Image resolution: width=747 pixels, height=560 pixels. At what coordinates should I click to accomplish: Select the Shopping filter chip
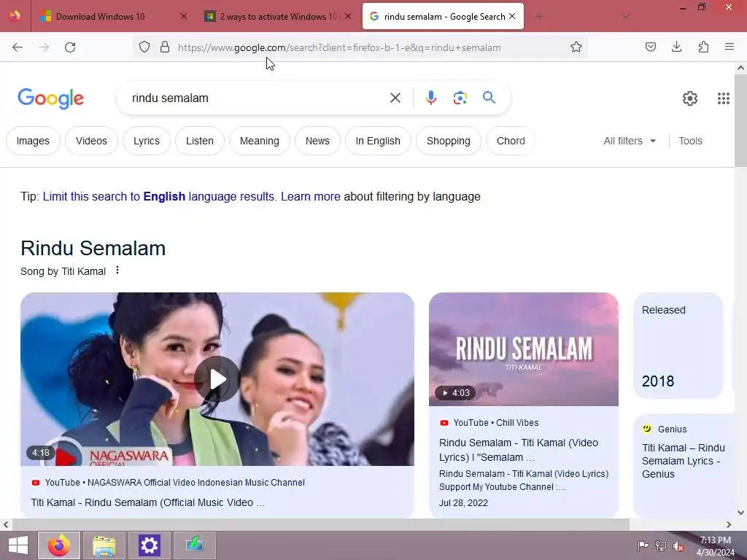coord(449,141)
